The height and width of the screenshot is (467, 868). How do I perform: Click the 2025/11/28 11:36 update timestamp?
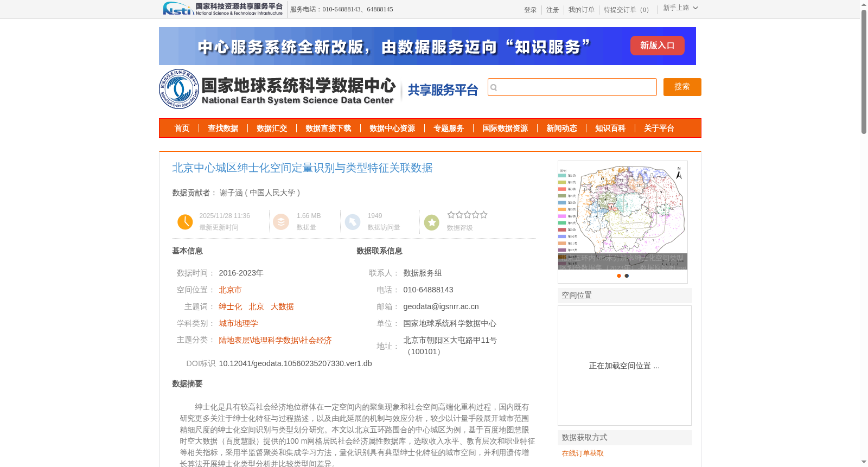pos(225,216)
